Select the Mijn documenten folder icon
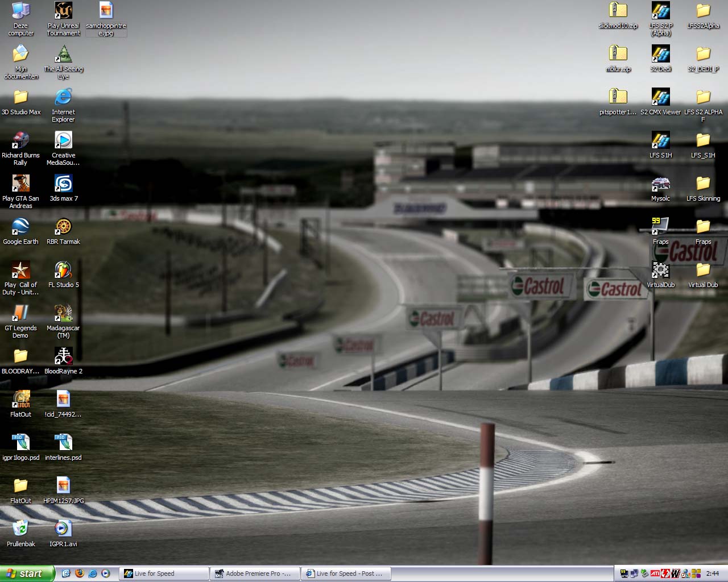 coord(20,62)
